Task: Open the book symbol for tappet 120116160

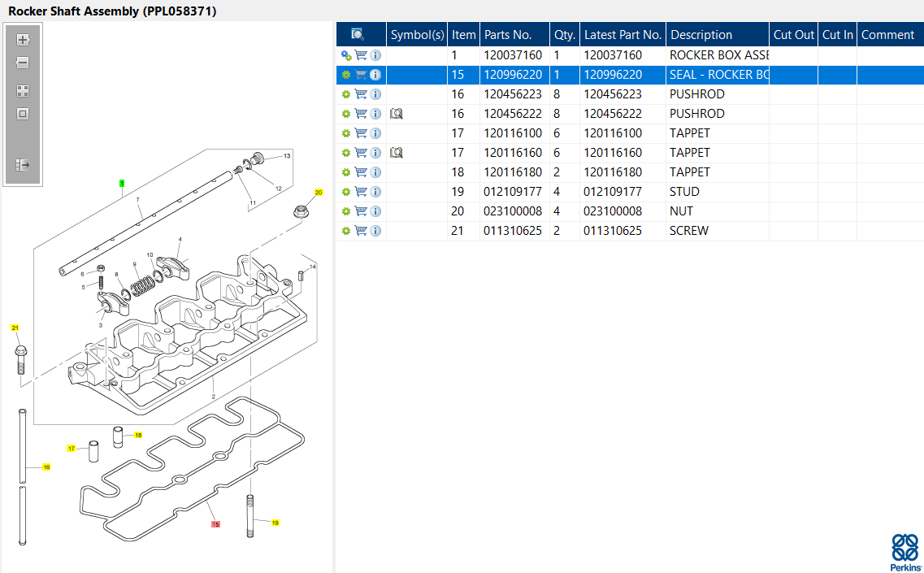Action: [x=397, y=153]
